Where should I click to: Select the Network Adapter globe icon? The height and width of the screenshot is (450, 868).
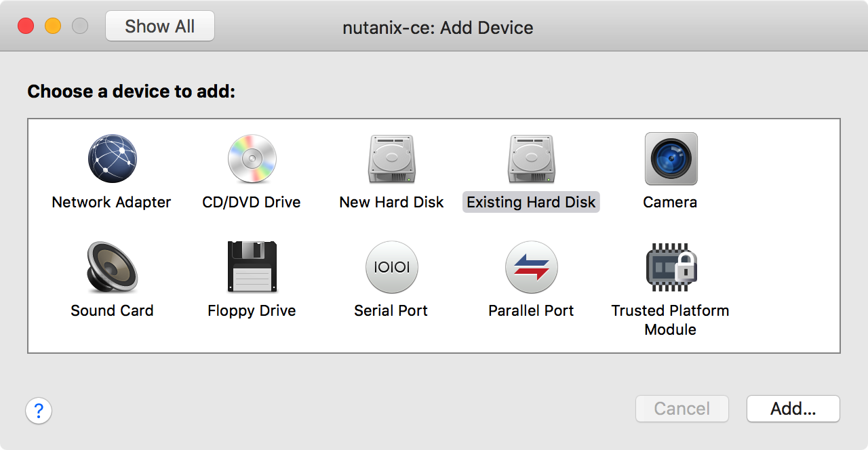pos(112,159)
